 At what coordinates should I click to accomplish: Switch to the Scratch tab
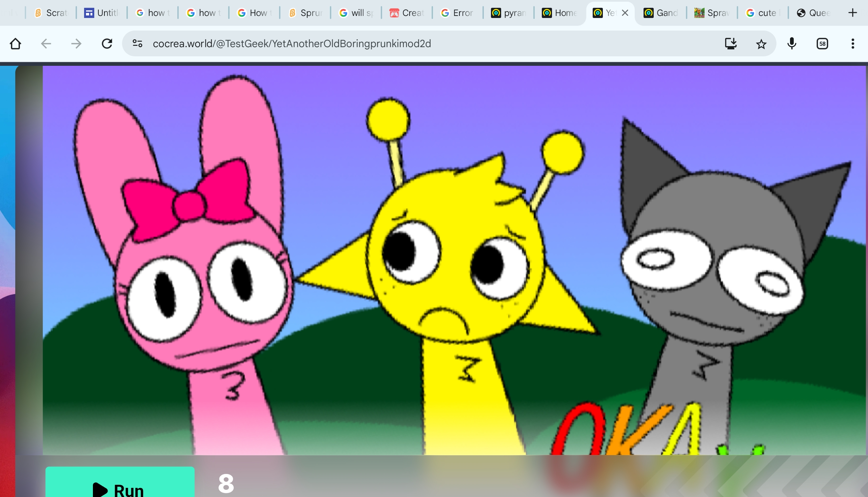[x=51, y=13]
